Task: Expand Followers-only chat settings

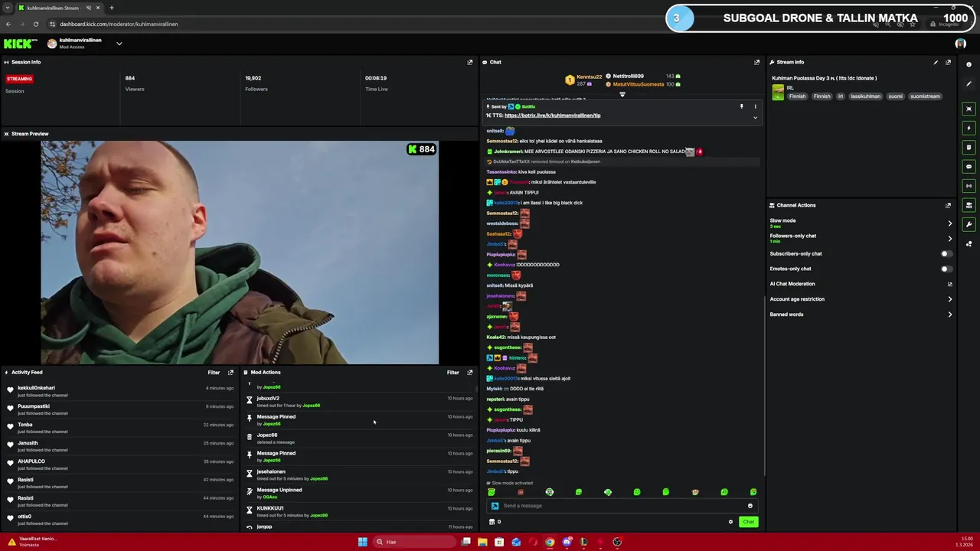Action: click(950, 239)
